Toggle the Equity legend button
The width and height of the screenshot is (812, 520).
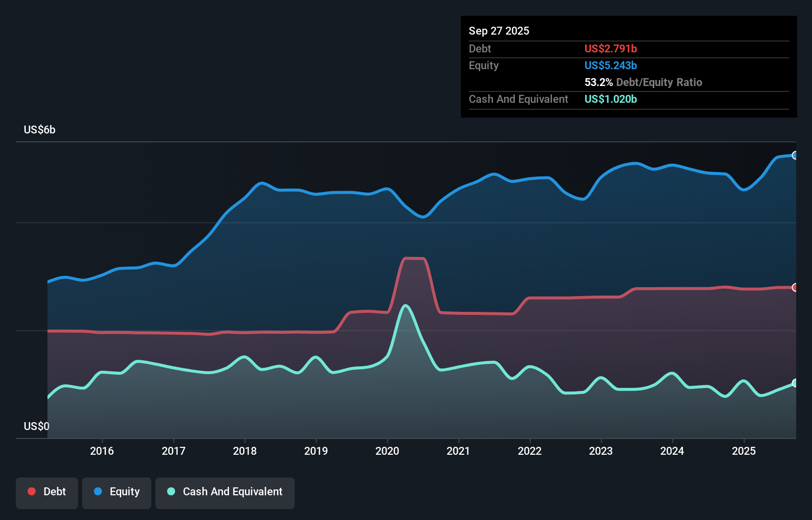coord(117,493)
